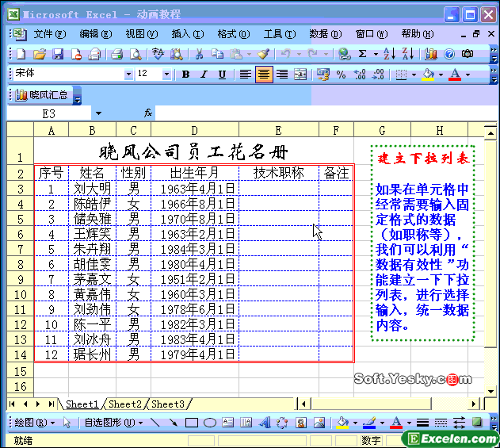500x448 pixels.
Task: Go to the last sheet tab arrow
Action: [x=51, y=404]
